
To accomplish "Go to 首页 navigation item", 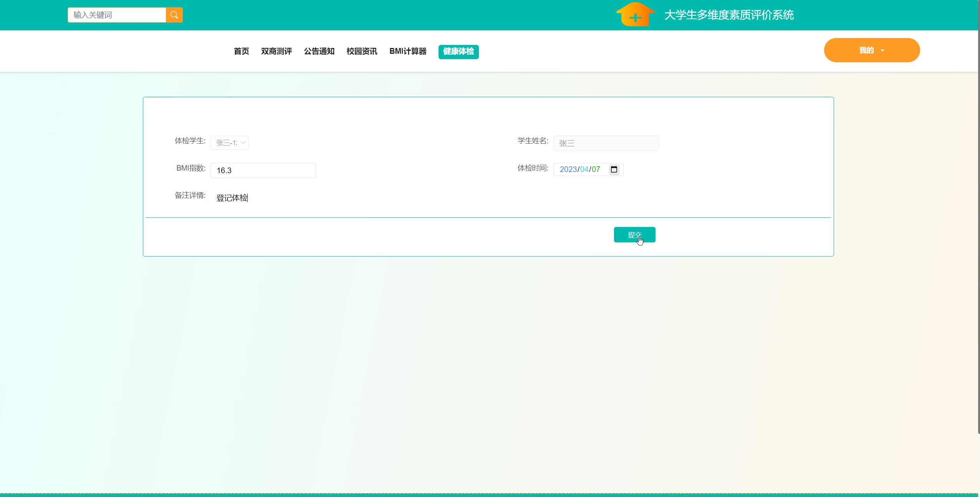I will [242, 51].
